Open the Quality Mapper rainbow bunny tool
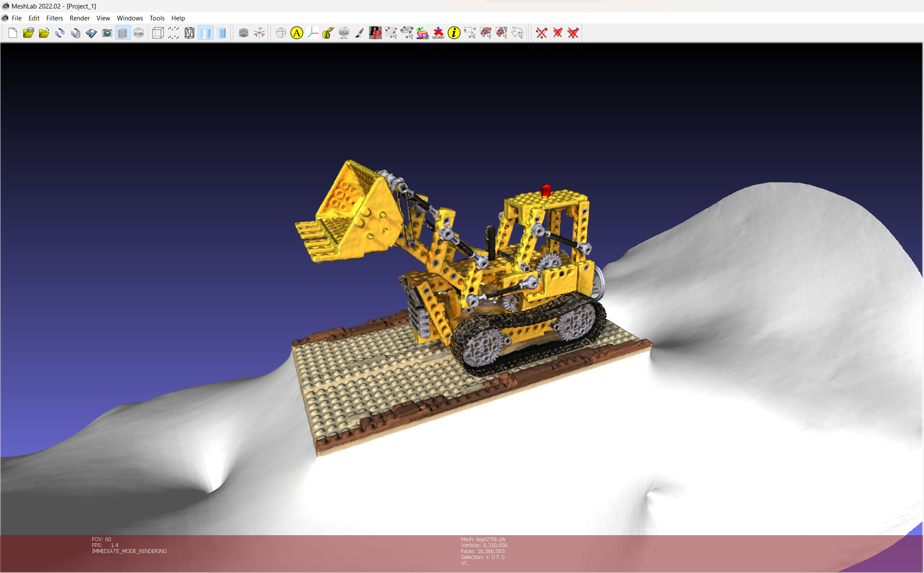Viewport: 924px width, 573px height. (x=422, y=33)
